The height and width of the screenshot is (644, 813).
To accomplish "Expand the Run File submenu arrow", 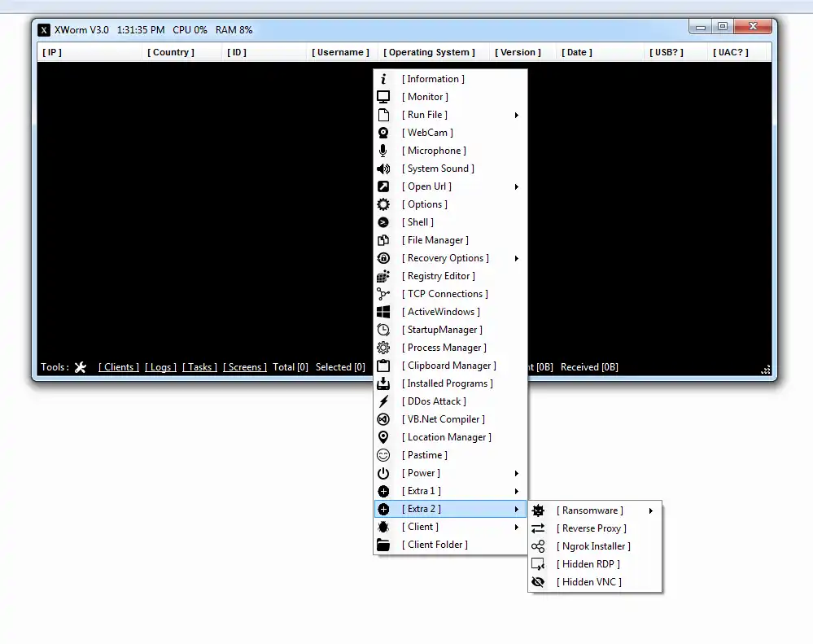I will click(515, 115).
